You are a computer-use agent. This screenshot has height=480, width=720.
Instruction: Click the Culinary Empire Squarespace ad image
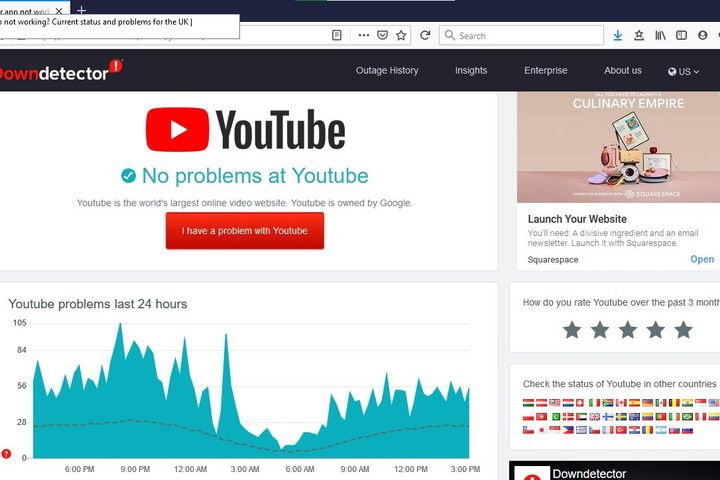(619, 147)
